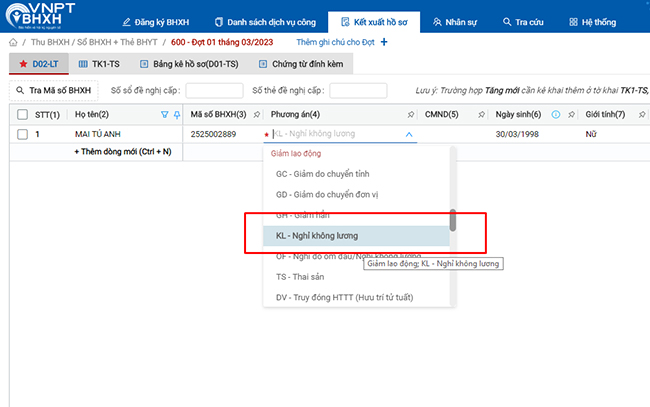Click the STT(1) column header

[47, 115]
